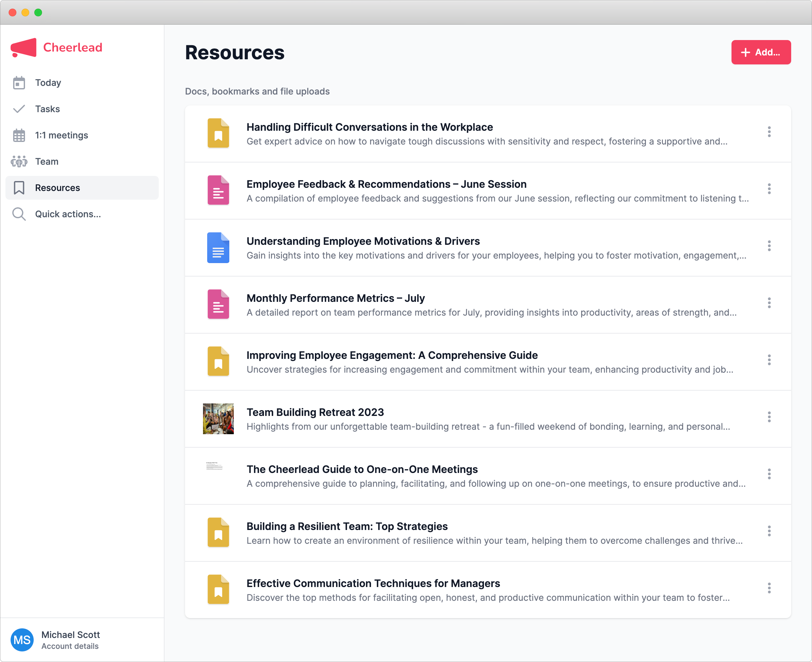Open Quick actions search
Image resolution: width=812 pixels, height=662 pixels.
pos(68,214)
